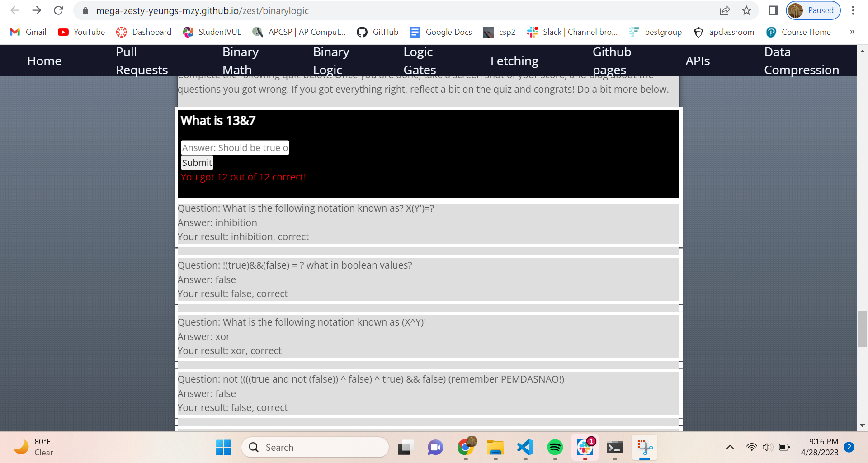Click the quiz Submit button

pyautogui.click(x=197, y=163)
